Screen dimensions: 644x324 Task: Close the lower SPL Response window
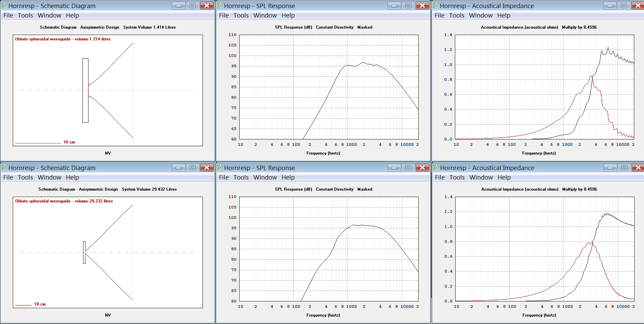[422, 167]
